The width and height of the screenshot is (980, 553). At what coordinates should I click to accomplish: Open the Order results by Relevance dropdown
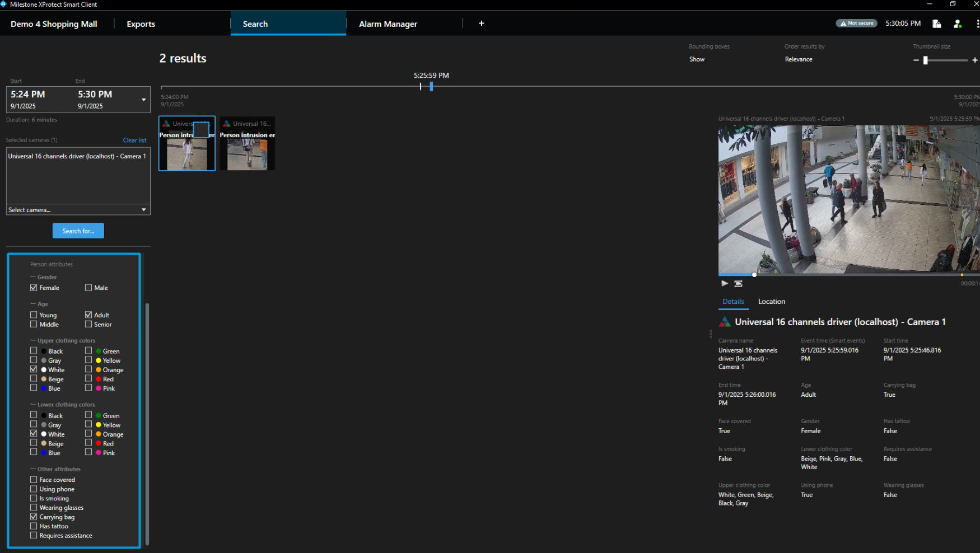[799, 59]
